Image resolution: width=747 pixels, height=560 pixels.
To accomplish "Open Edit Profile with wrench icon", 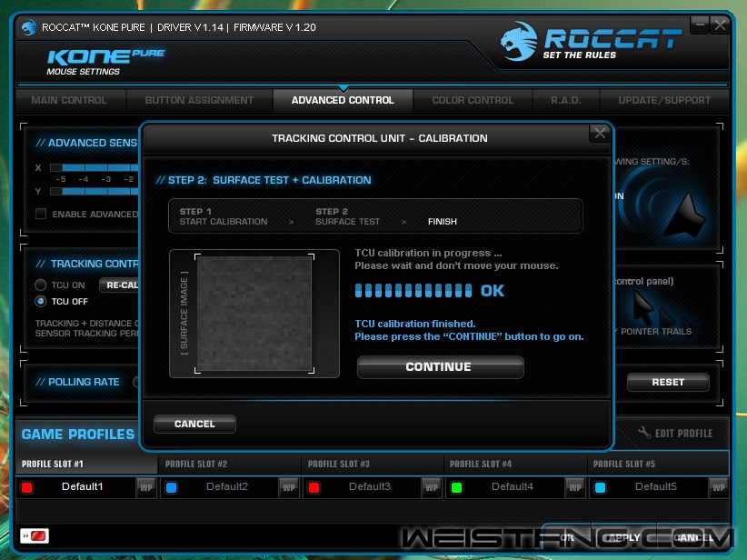I will (x=675, y=433).
